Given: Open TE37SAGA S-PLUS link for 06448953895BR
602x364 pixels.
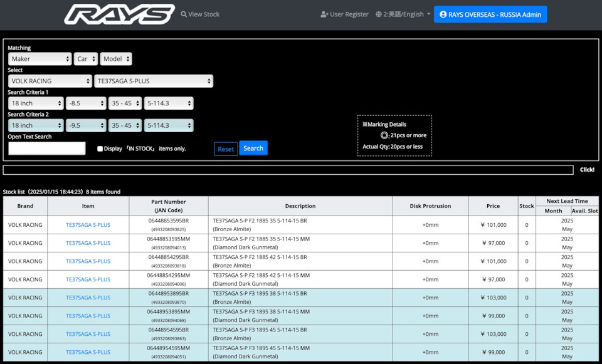Looking at the screenshot, I should pos(88,298).
